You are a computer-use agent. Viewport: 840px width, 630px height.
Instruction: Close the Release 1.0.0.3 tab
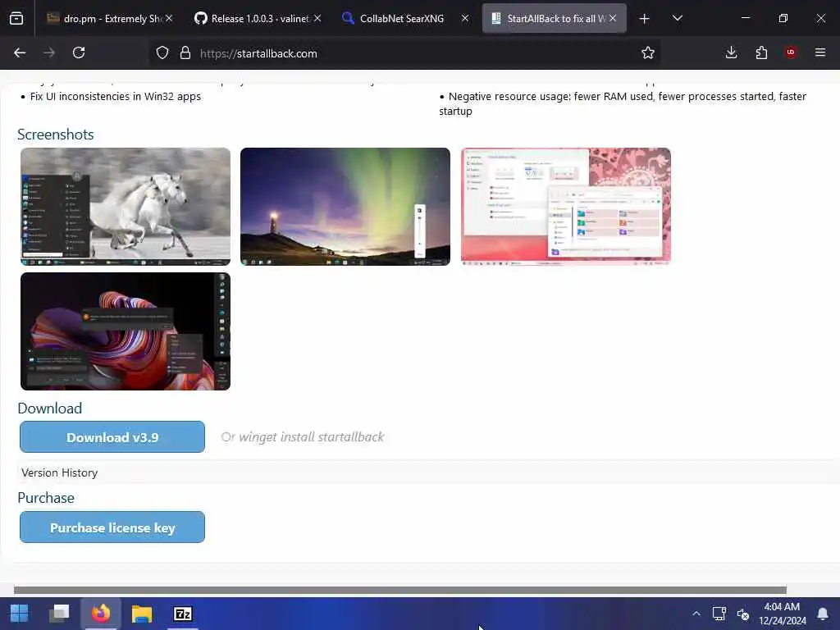pos(317,18)
